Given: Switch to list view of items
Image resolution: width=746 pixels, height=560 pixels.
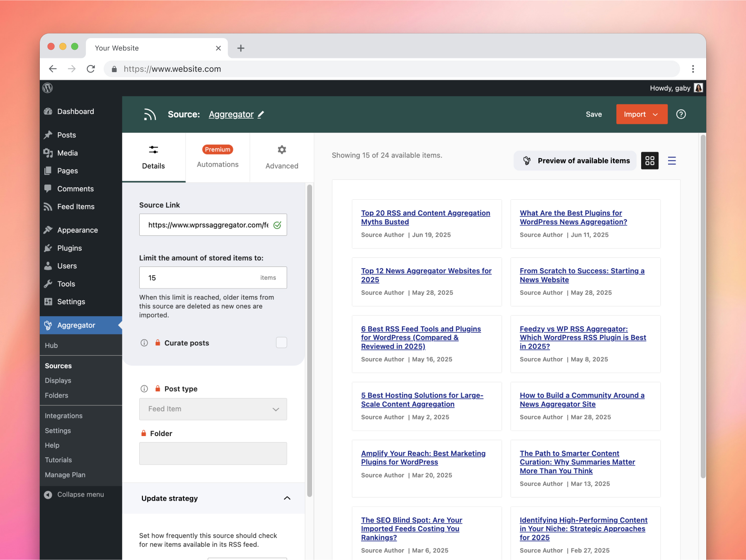Looking at the screenshot, I should click(672, 160).
